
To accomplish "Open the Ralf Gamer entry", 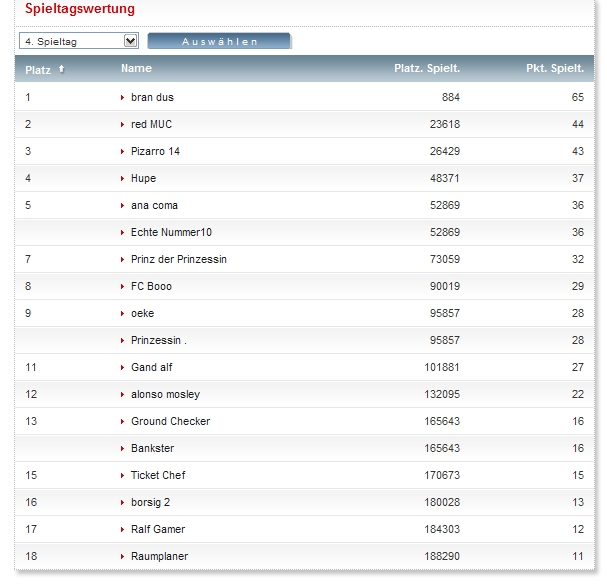I will click(158, 530).
